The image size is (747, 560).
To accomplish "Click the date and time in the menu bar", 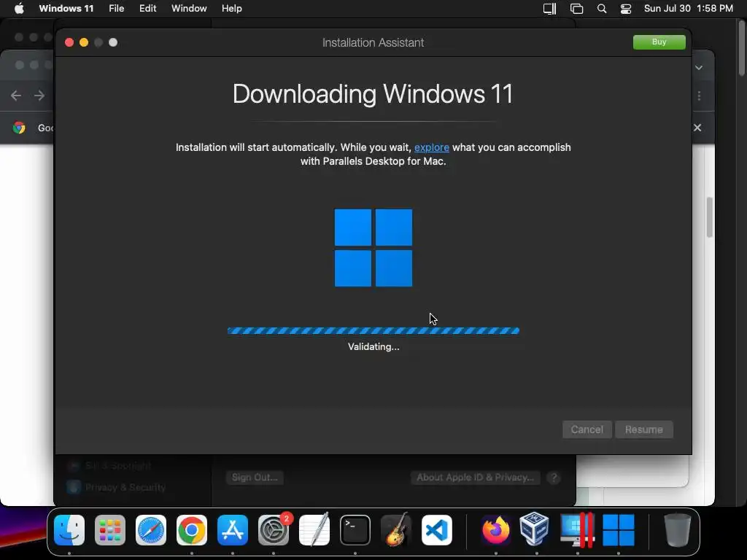I will point(689,9).
